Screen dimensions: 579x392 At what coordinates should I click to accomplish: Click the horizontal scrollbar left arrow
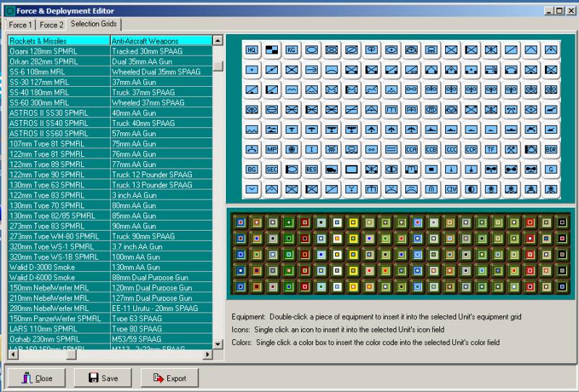coord(13,354)
